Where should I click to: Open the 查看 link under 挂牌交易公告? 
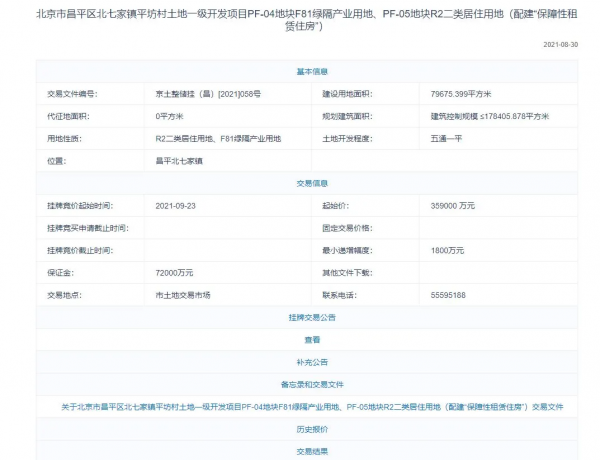click(312, 340)
